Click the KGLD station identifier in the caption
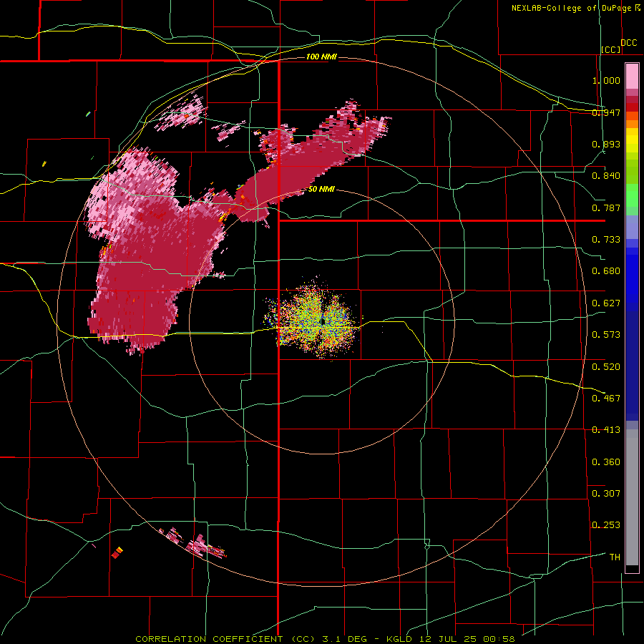The width and height of the screenshot is (644, 644). tap(399, 639)
